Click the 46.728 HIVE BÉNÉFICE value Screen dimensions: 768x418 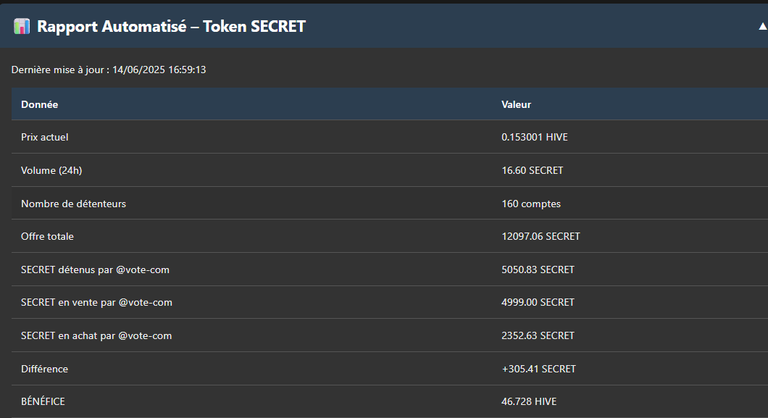pyautogui.click(x=528, y=401)
